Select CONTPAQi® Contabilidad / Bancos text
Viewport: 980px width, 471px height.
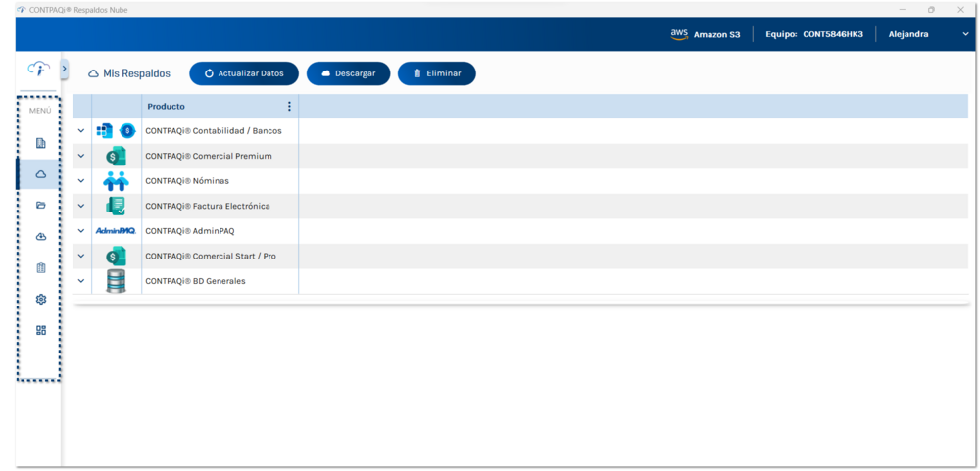[214, 131]
